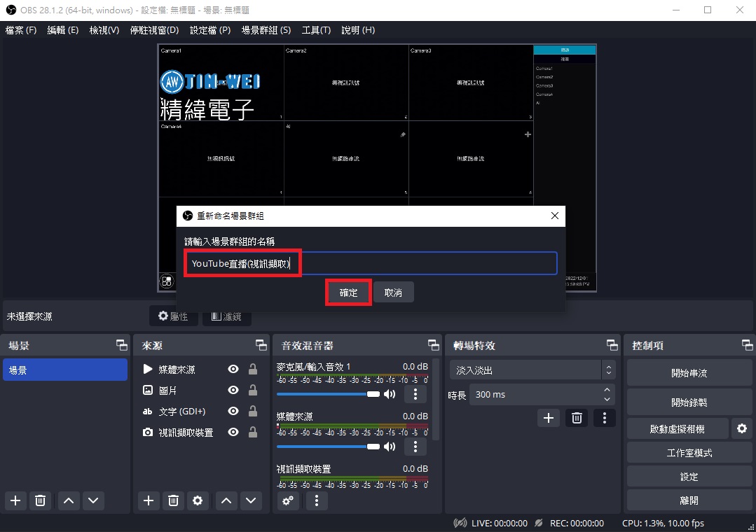Increase 時長 duration with up arrow
The height and width of the screenshot is (532, 756).
607,389
